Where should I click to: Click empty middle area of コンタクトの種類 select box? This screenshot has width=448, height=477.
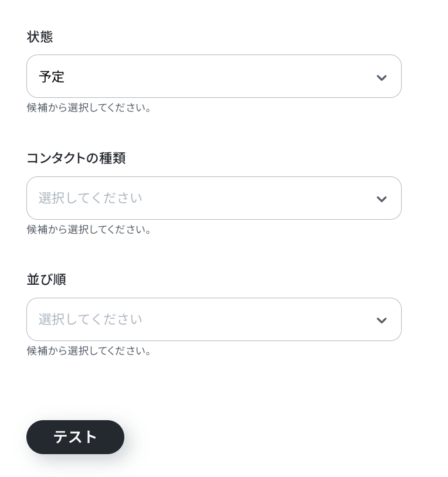pos(252,198)
